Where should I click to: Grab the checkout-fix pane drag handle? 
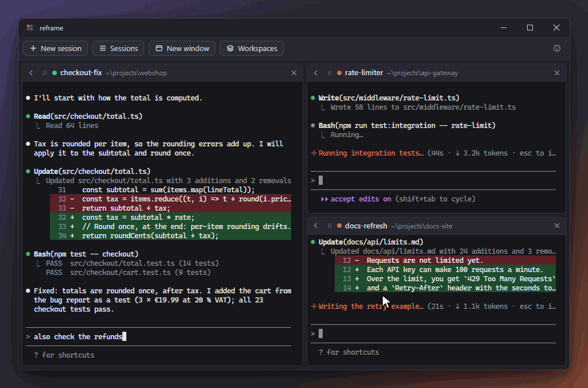coord(45,73)
